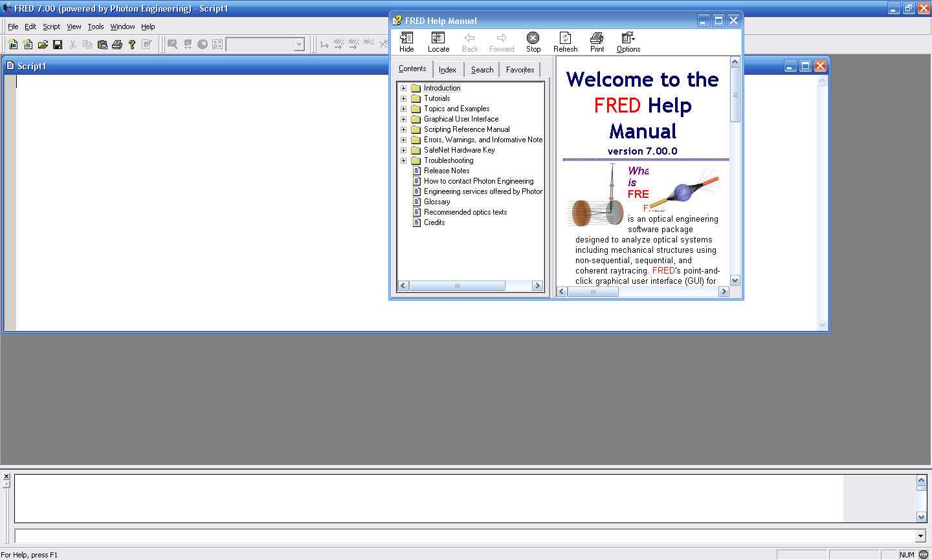932x560 pixels.
Task: Expand Topics and Examples node
Action: point(403,109)
